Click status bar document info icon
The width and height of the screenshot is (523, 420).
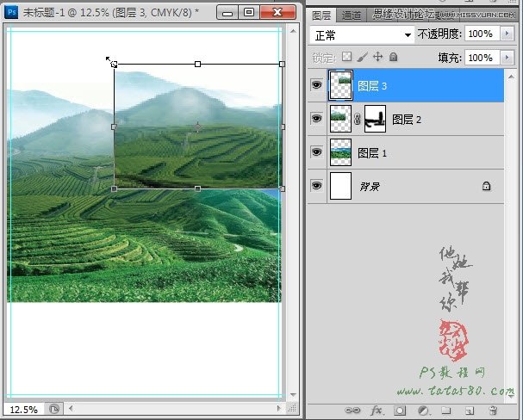point(54,409)
